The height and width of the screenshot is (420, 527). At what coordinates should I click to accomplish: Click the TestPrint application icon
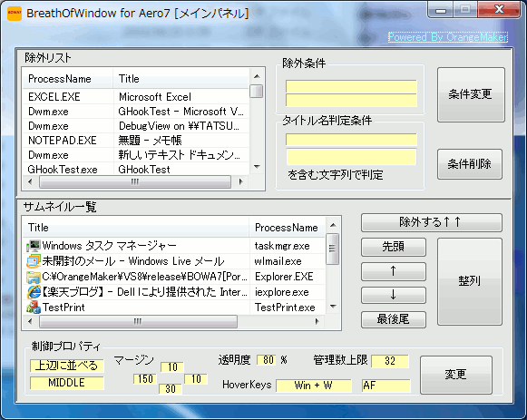click(x=34, y=308)
